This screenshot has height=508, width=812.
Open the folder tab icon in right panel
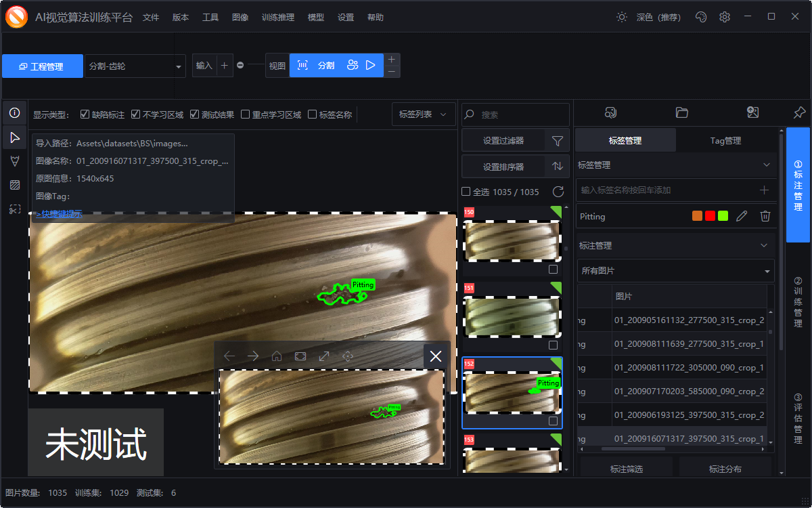tap(681, 112)
